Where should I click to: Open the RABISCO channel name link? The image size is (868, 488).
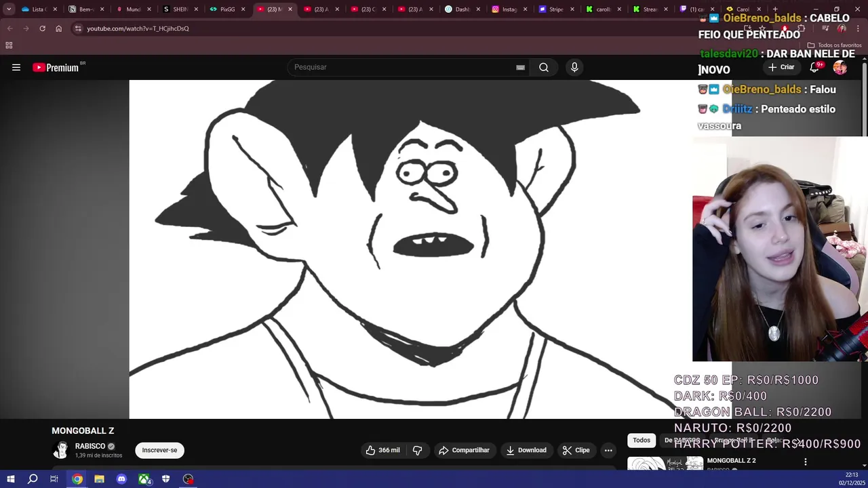click(90, 446)
